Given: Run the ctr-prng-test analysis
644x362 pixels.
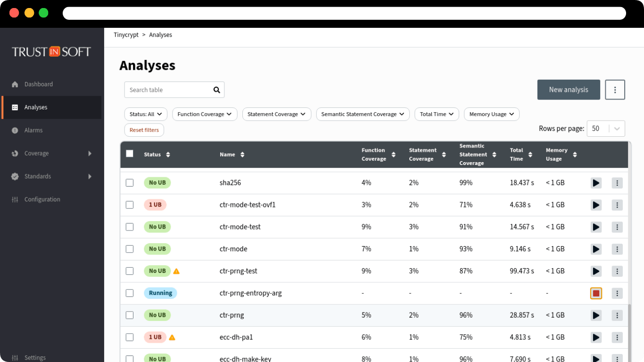Looking at the screenshot, I should 596,271.
